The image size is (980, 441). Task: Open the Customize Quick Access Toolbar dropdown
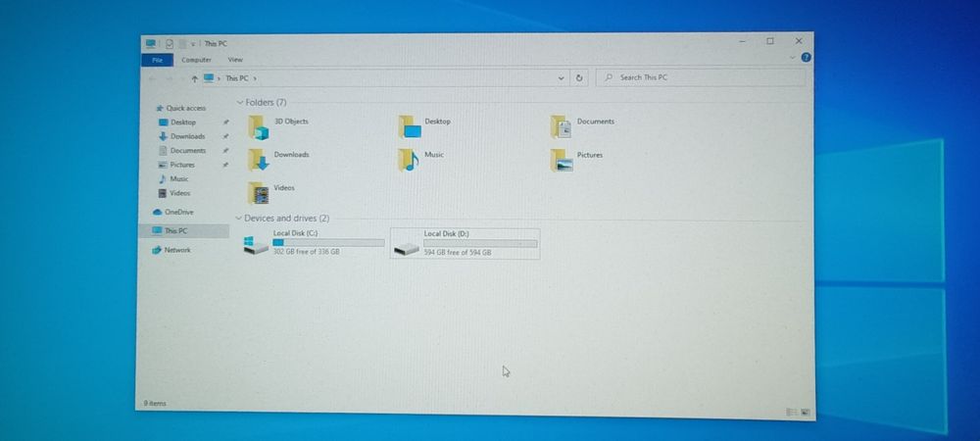[193, 44]
